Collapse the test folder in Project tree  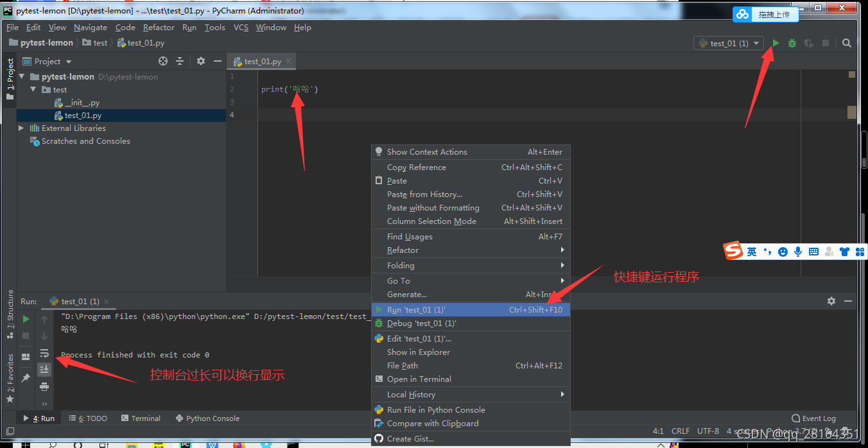coord(33,89)
